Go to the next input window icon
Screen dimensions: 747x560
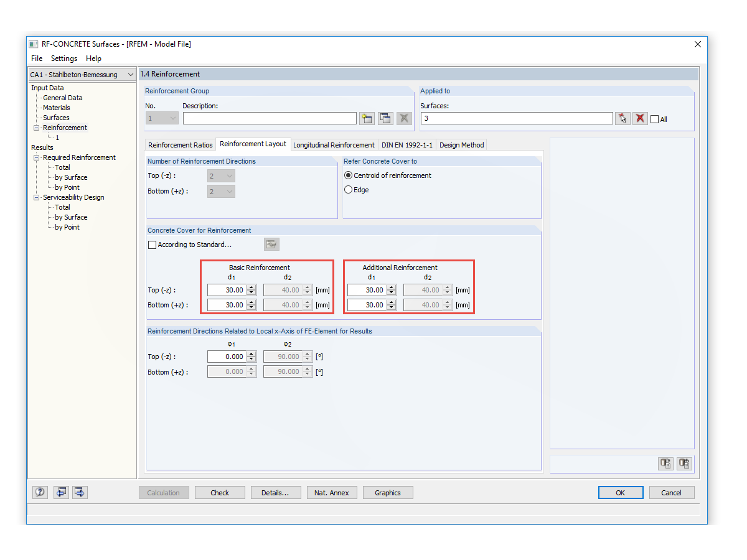80,492
